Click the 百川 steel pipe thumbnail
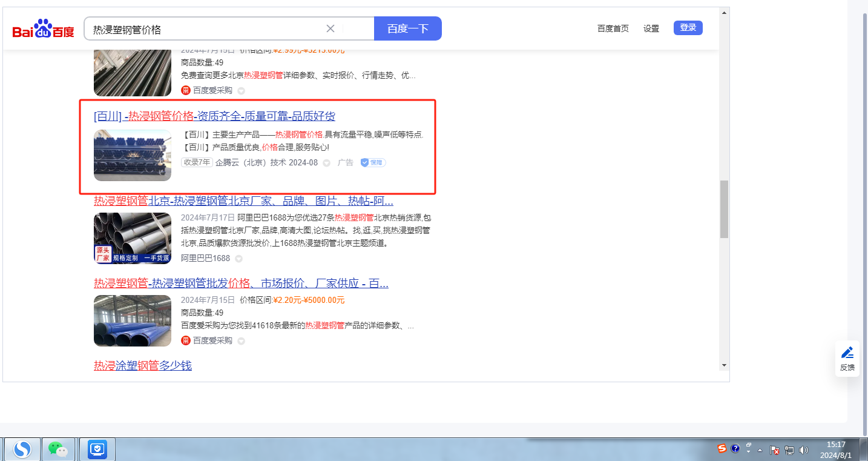The width and height of the screenshot is (868, 461). (x=133, y=155)
